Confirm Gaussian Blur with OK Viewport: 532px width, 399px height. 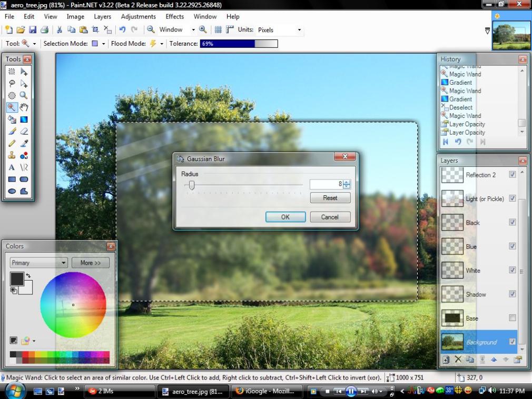(285, 217)
